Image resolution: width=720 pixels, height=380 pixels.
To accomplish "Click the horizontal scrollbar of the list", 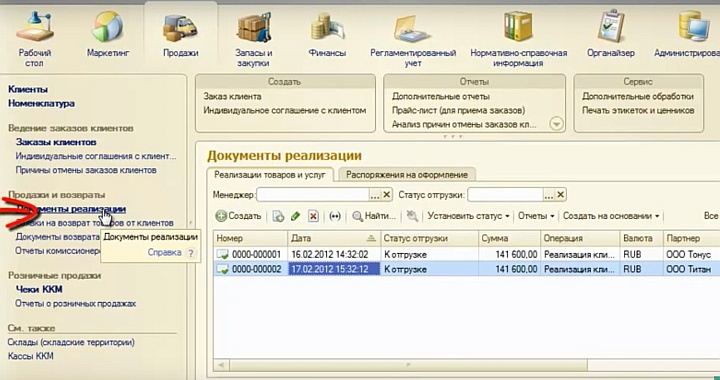I will (408, 365).
